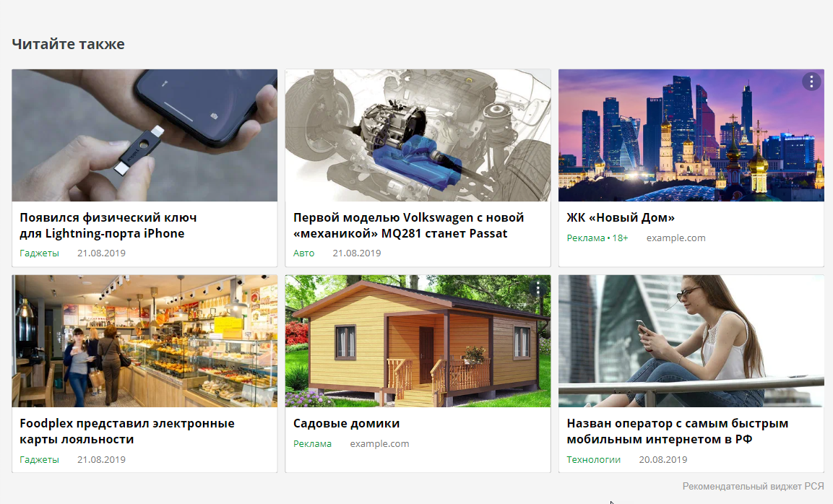Open 'Назван оператор с самым быстрым мобильным интернетом' headline
The width and height of the screenshot is (833, 504).
[678, 431]
